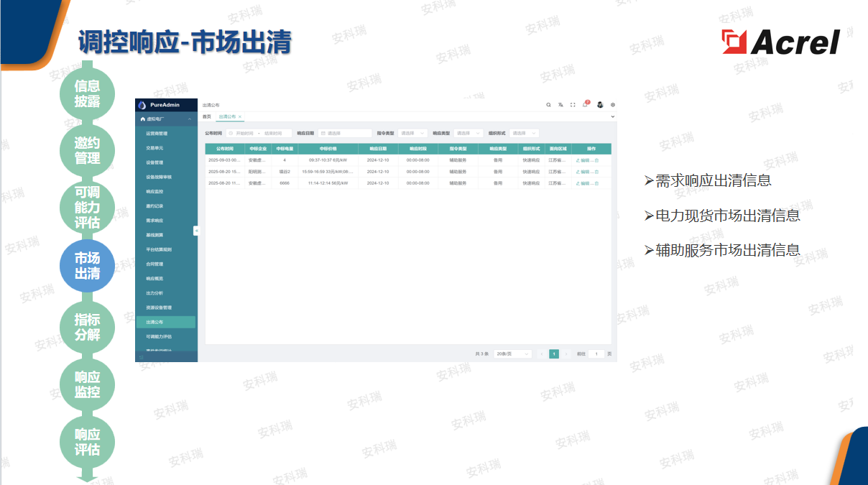Open notifications bell with red badge
The width and height of the screenshot is (868, 485).
[586, 105]
